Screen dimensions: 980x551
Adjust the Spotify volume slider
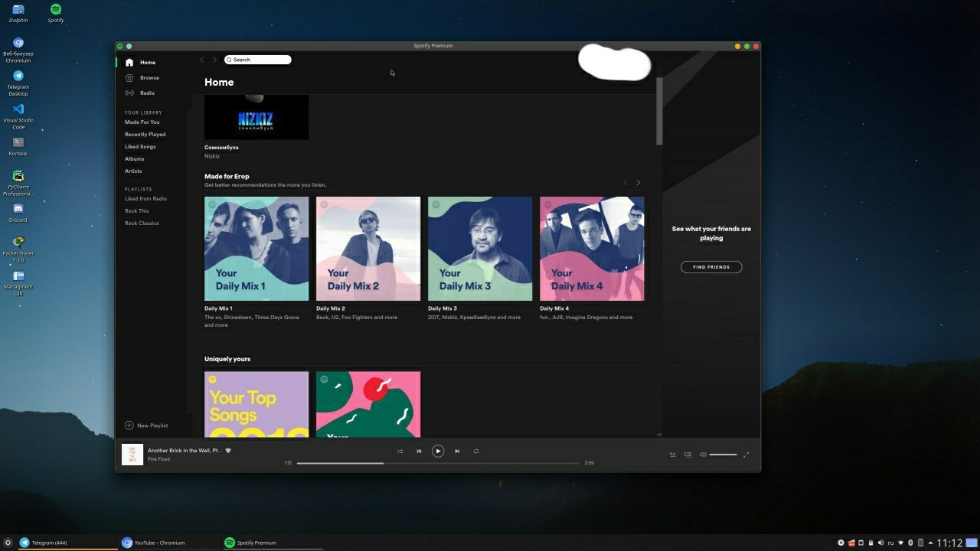point(723,455)
